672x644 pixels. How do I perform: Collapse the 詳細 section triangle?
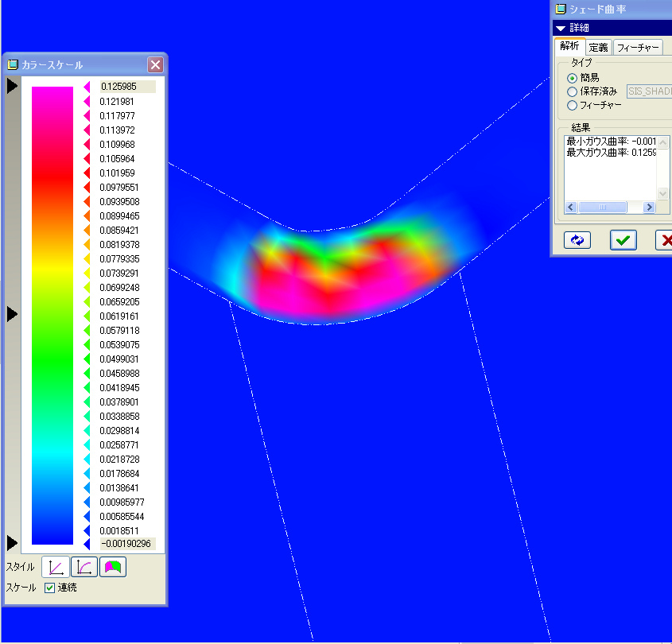click(561, 28)
